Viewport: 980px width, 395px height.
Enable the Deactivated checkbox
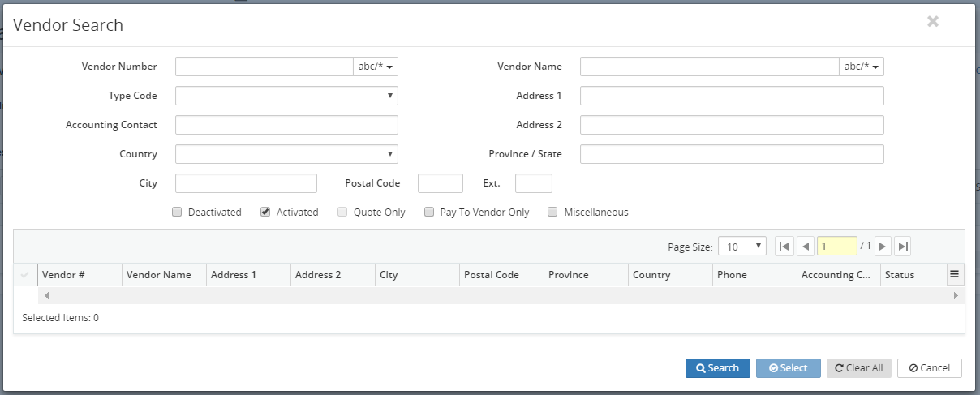177,213
